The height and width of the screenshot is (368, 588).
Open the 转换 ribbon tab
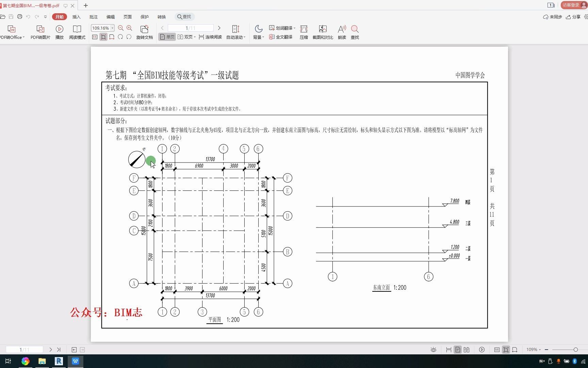tap(161, 17)
